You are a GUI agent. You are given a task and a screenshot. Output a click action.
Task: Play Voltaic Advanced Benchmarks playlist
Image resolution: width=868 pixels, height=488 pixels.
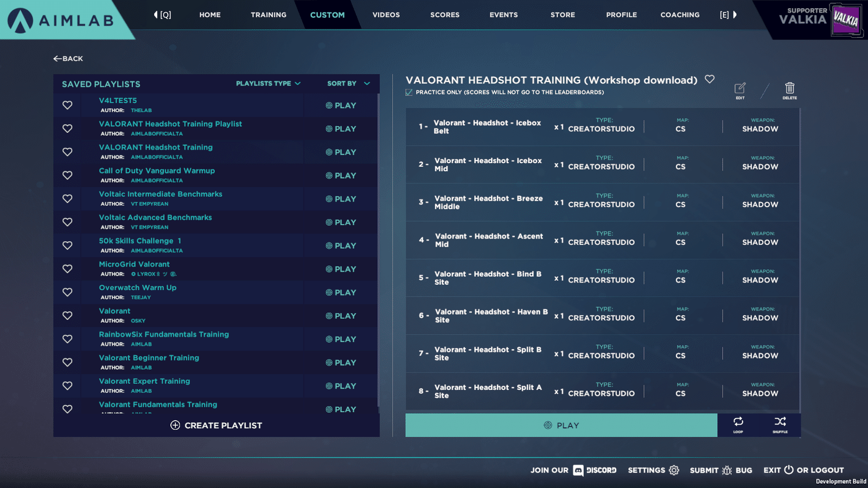coord(341,222)
